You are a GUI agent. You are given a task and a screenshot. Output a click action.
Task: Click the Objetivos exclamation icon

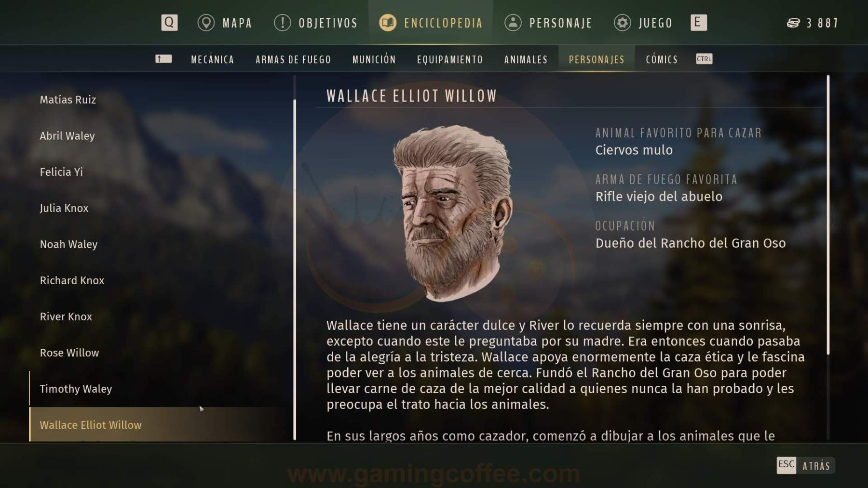[282, 23]
